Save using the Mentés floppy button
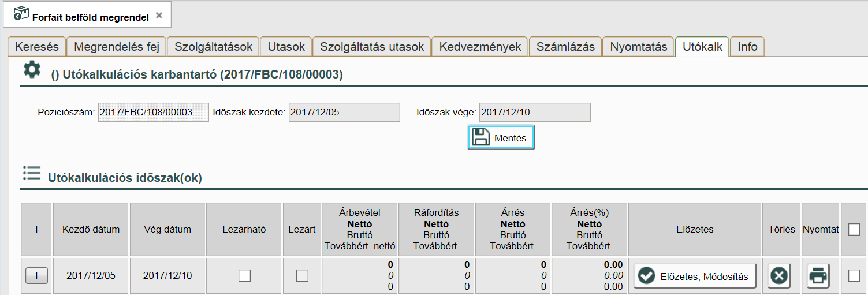Screen dimensions: 868x295 pos(501,138)
